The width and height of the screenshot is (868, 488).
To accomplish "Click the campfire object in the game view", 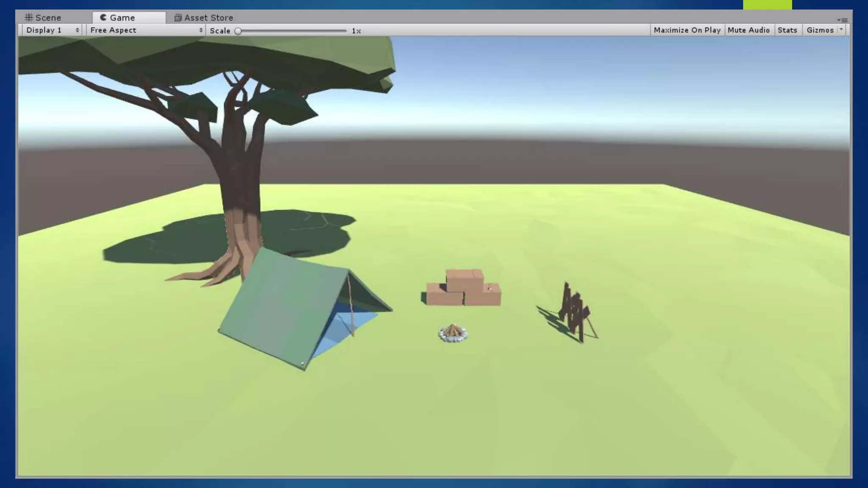I will click(453, 333).
